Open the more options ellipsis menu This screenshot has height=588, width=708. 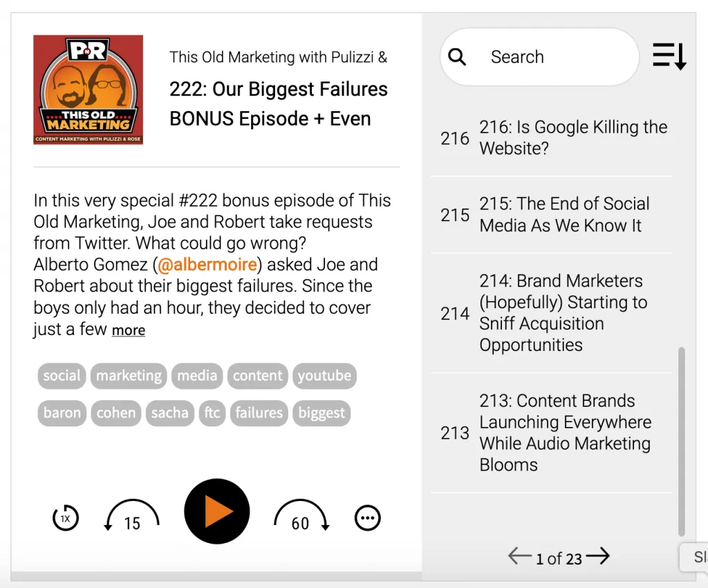click(367, 518)
